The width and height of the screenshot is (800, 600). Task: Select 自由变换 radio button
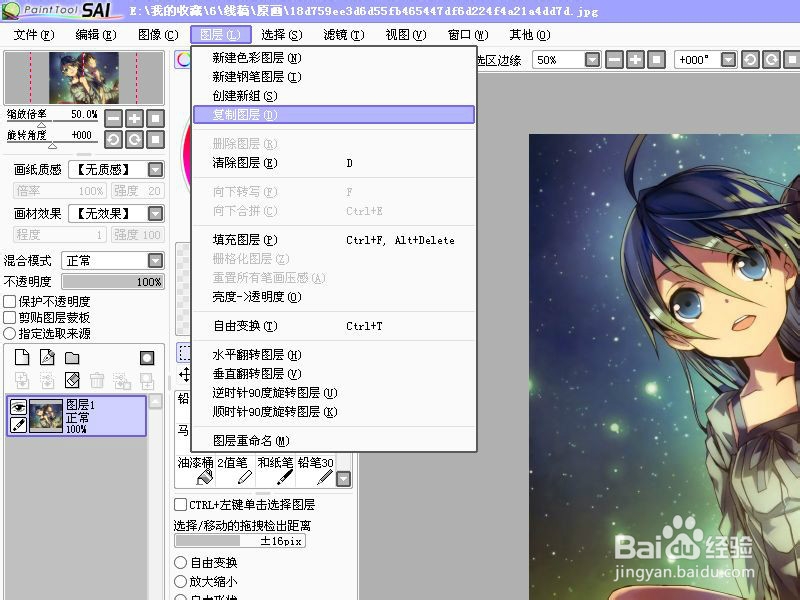(x=180, y=563)
